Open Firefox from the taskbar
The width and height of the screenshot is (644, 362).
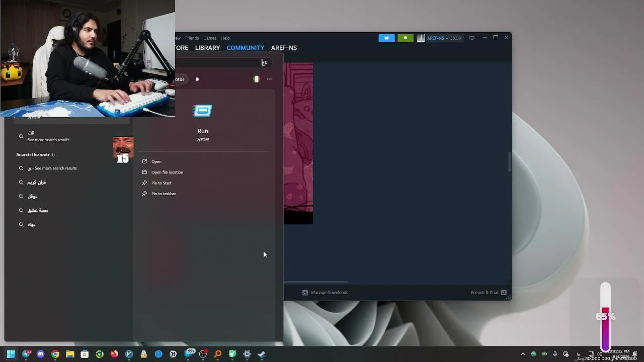(x=114, y=354)
